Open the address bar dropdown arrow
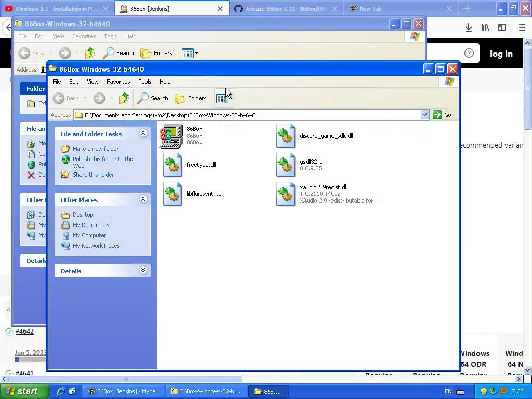 click(424, 115)
